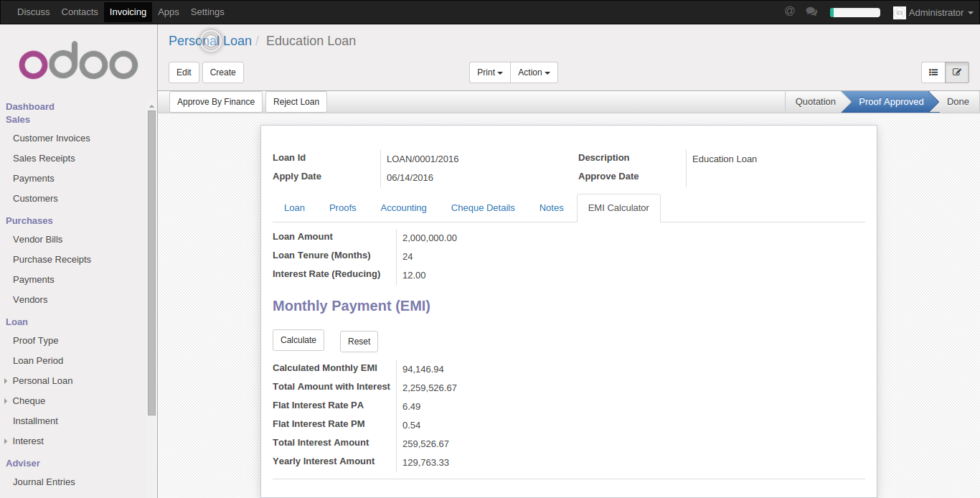
Task: Open Customer Invoices in sidebar
Action: (x=52, y=138)
